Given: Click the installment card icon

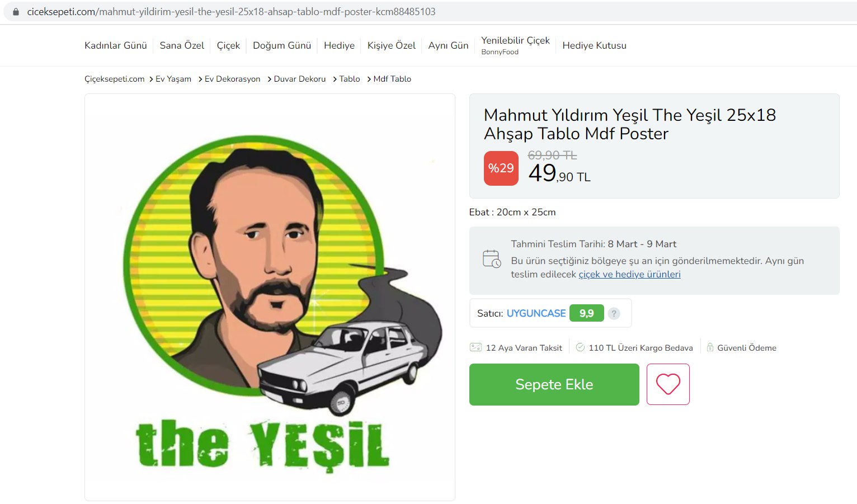Looking at the screenshot, I should [x=475, y=347].
